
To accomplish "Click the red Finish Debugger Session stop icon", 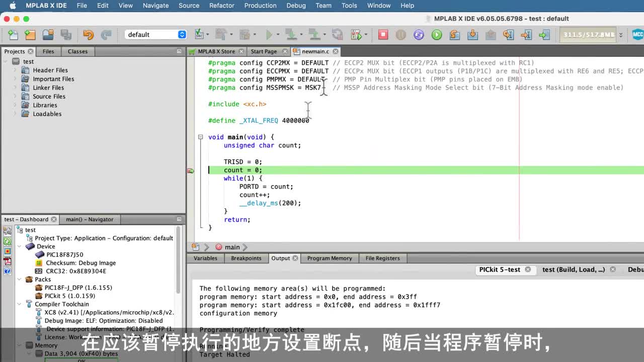I will point(383,35).
